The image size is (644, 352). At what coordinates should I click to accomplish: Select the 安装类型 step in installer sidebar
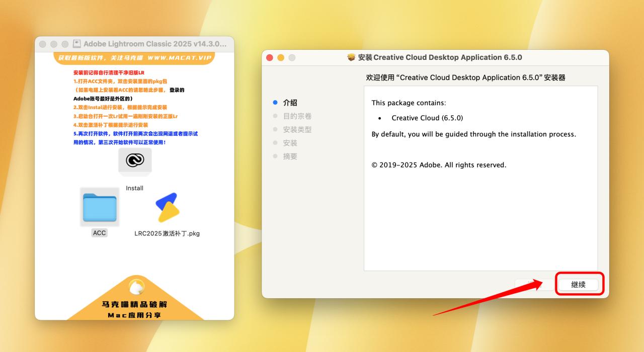[297, 129]
